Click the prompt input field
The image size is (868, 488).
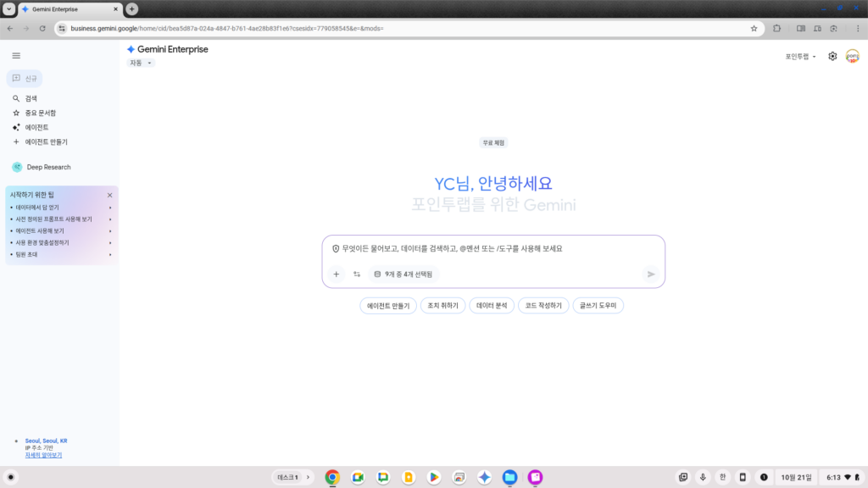(x=492, y=249)
